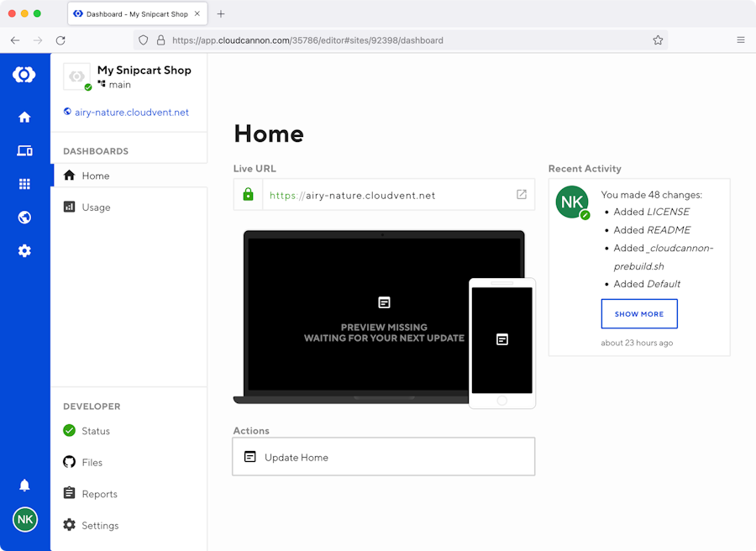Click 'Added Default' activity entry

pos(647,284)
